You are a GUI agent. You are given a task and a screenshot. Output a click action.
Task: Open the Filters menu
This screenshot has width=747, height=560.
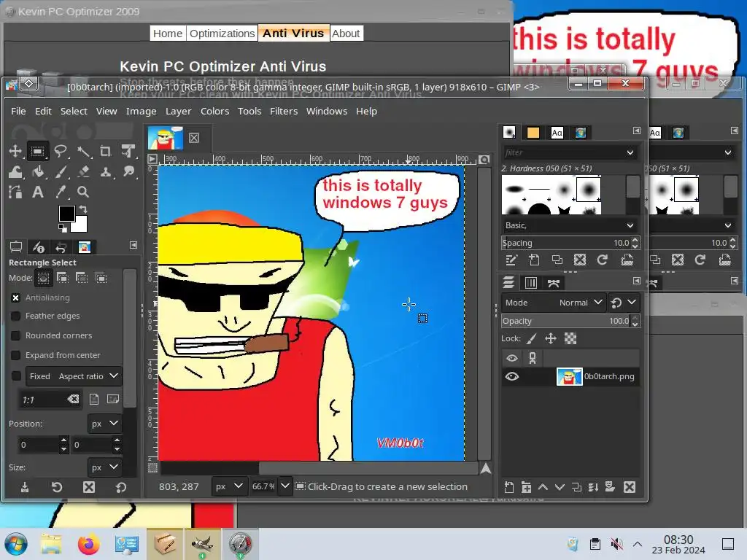284,111
